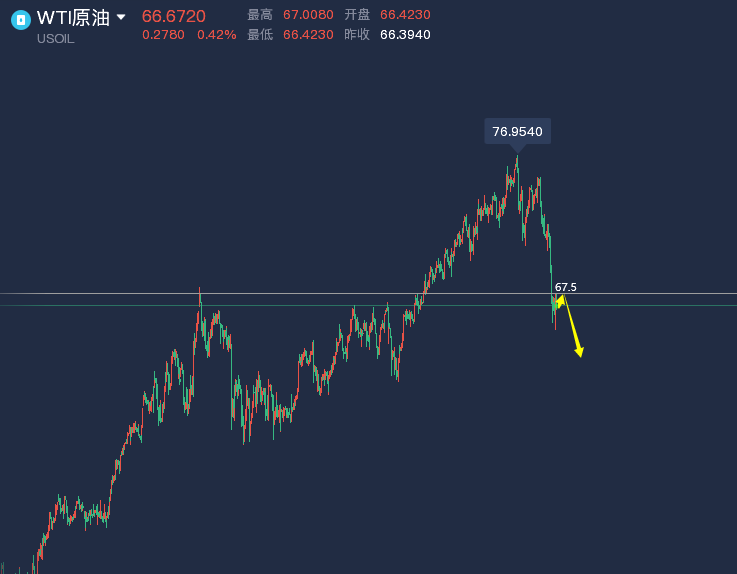The width and height of the screenshot is (737, 574).
Task: Click the 开盘 (open) label
Action: tap(357, 15)
